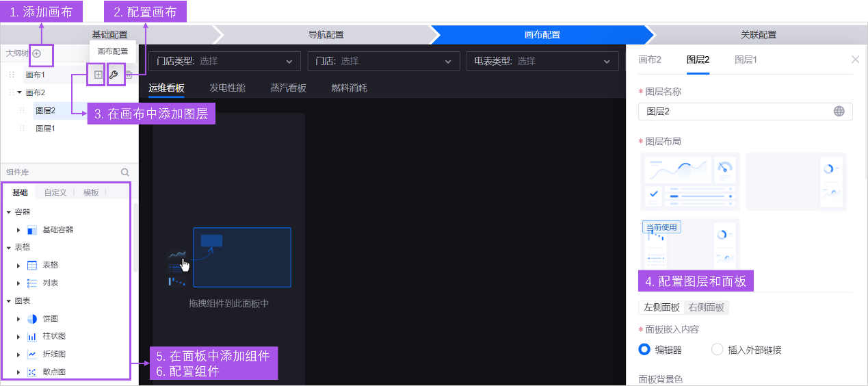Go to the 关联配置 step
Screen dimensions: 868x386
point(758,35)
